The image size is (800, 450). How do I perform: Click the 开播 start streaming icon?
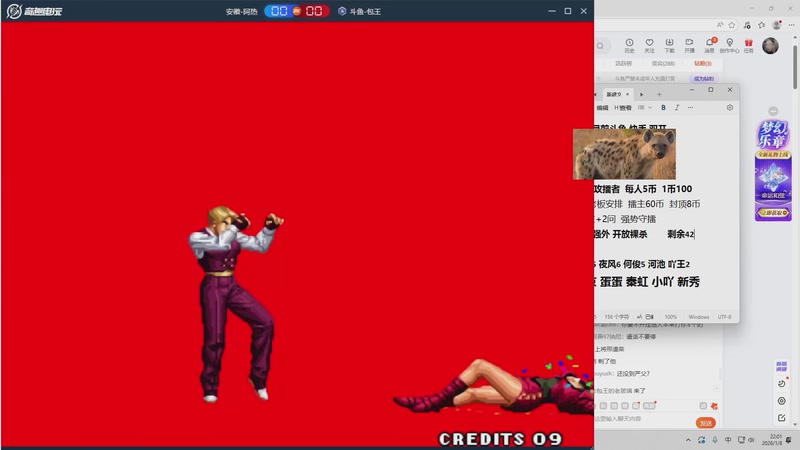689,45
